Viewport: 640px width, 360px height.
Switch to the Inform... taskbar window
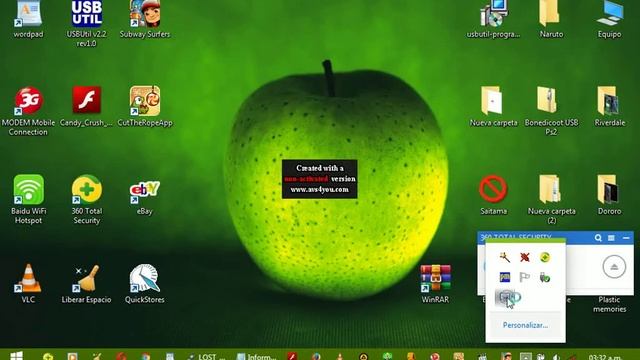click(257, 356)
